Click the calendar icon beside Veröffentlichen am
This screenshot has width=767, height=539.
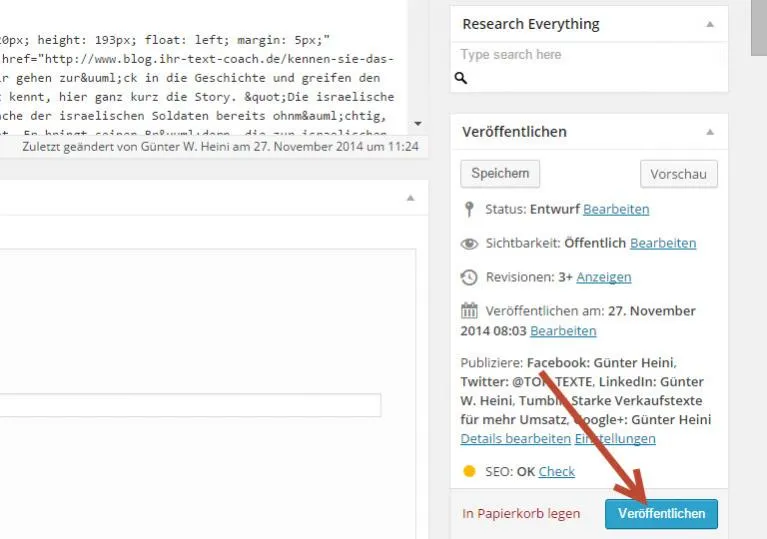pos(469,311)
